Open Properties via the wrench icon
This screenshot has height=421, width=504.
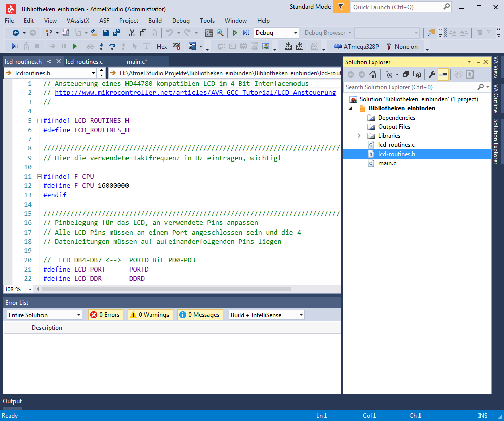[x=432, y=74]
